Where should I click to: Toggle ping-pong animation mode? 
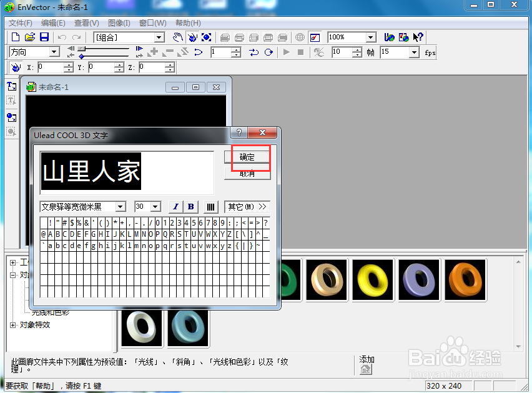(254, 52)
